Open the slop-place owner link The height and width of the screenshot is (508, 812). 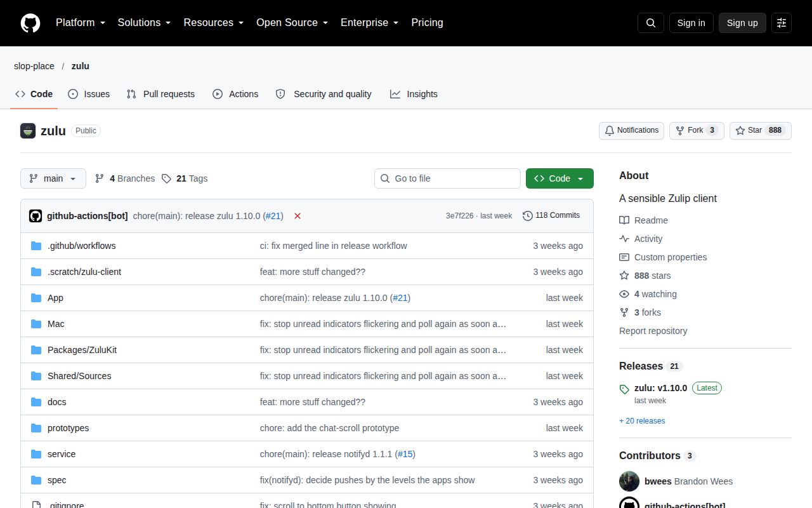tap(34, 66)
